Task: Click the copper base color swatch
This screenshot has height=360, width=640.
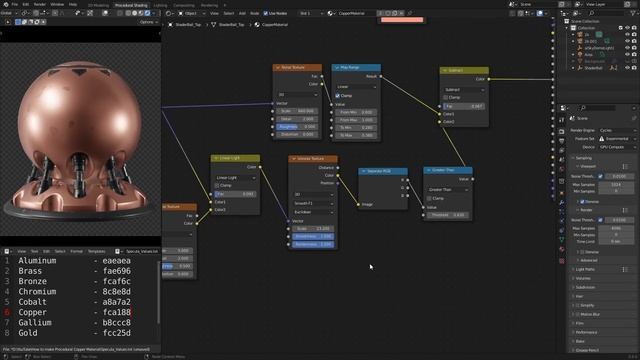Action: [402, 20]
